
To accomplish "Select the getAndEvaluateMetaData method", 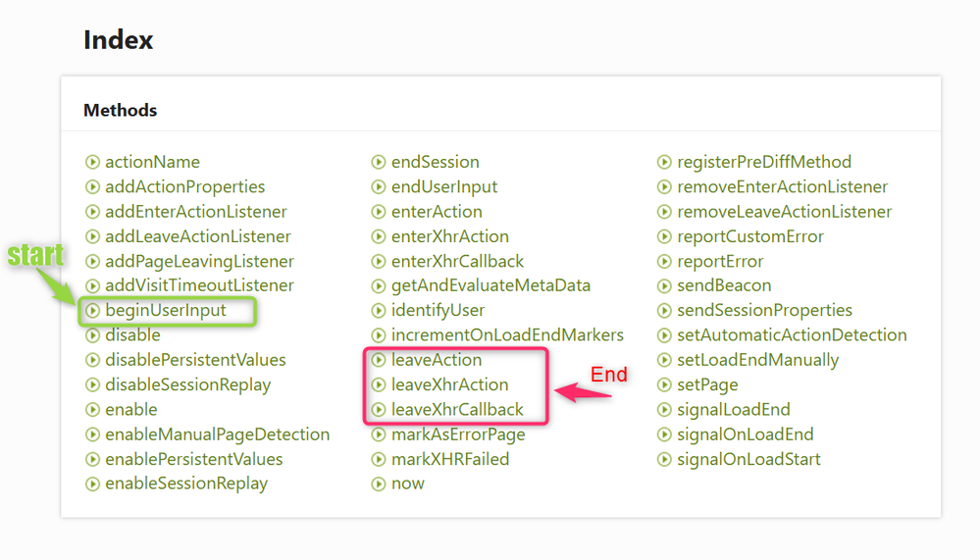I will [x=490, y=285].
